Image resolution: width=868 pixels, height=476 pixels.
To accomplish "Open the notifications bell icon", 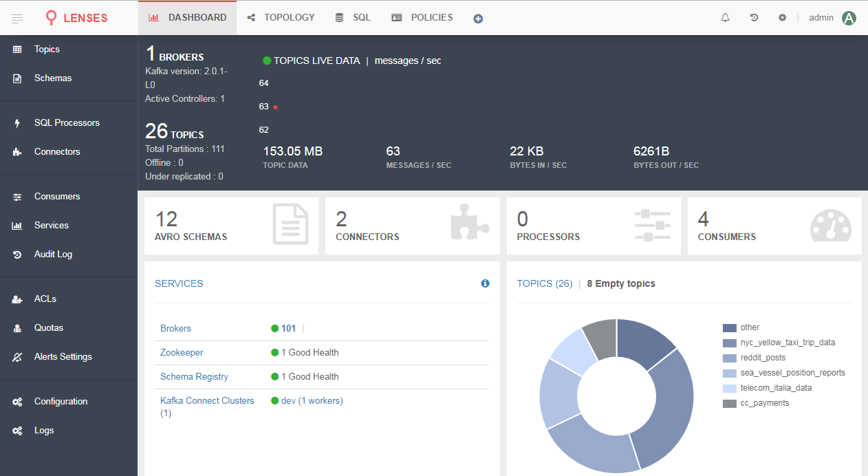I will pyautogui.click(x=725, y=18).
